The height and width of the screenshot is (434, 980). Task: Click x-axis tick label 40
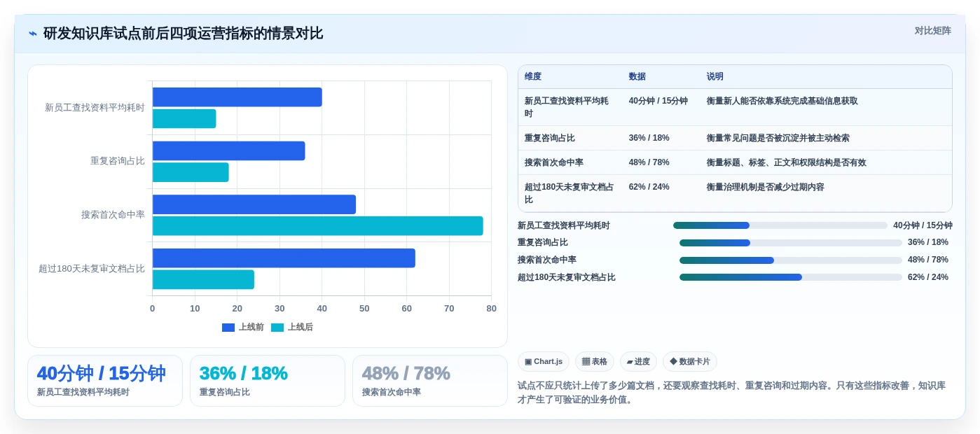pyautogui.click(x=322, y=309)
